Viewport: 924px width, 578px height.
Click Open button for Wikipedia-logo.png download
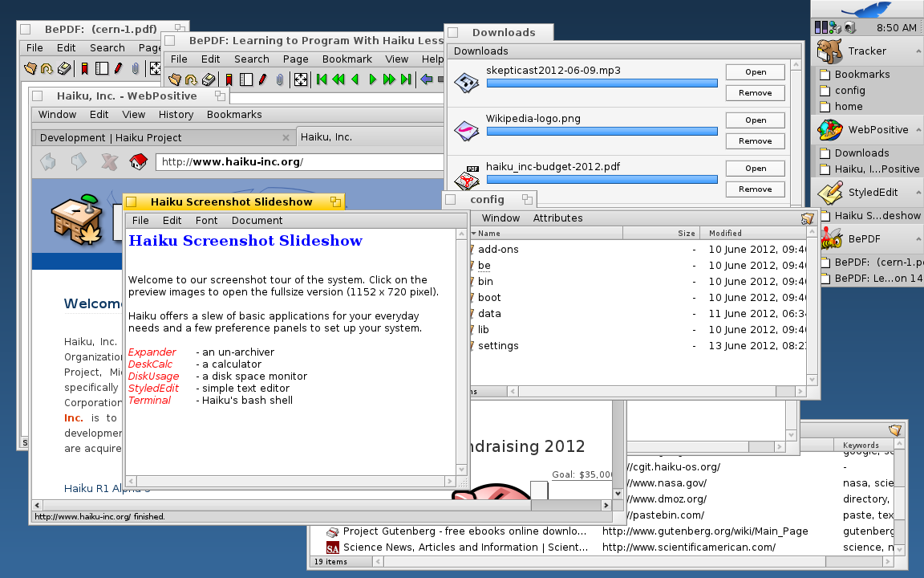pyautogui.click(x=756, y=120)
